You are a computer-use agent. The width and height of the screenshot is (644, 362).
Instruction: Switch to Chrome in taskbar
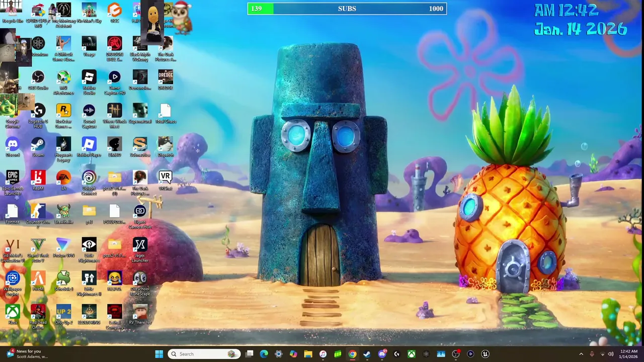[x=352, y=354]
